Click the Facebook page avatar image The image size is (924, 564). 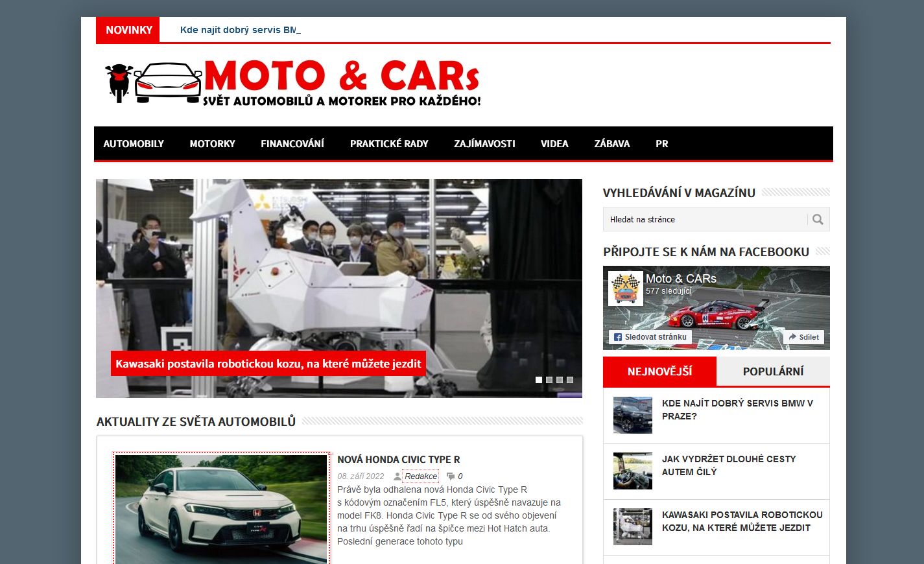(x=626, y=288)
